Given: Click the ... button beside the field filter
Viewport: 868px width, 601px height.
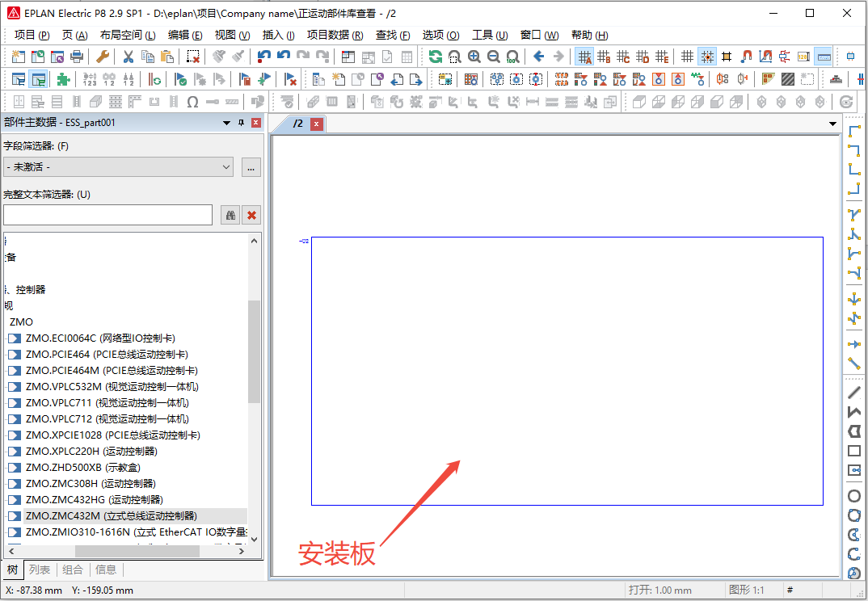Looking at the screenshot, I should (251, 167).
